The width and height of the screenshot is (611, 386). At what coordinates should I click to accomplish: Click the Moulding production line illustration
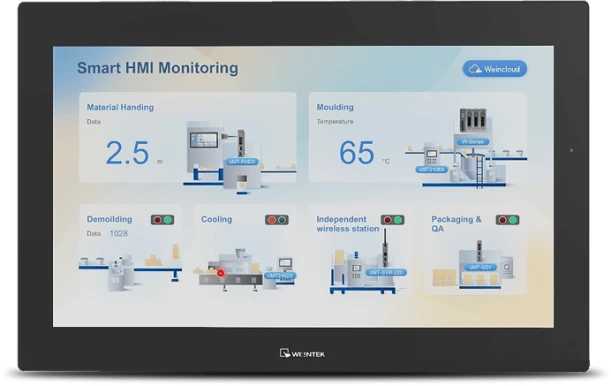pyautogui.click(x=466, y=149)
